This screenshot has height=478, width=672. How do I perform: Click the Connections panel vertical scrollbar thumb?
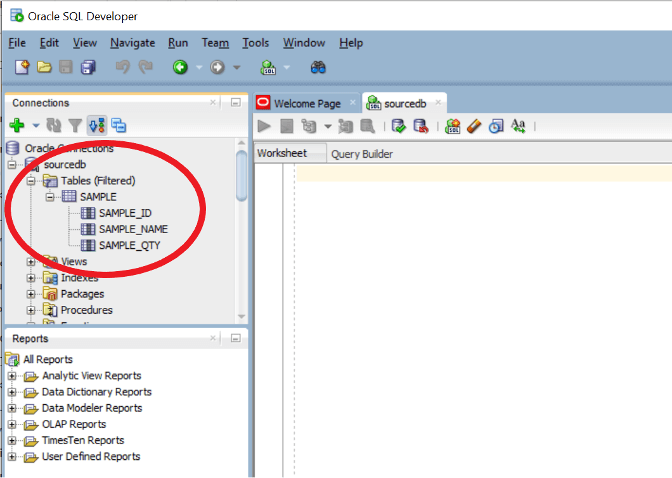point(242,176)
